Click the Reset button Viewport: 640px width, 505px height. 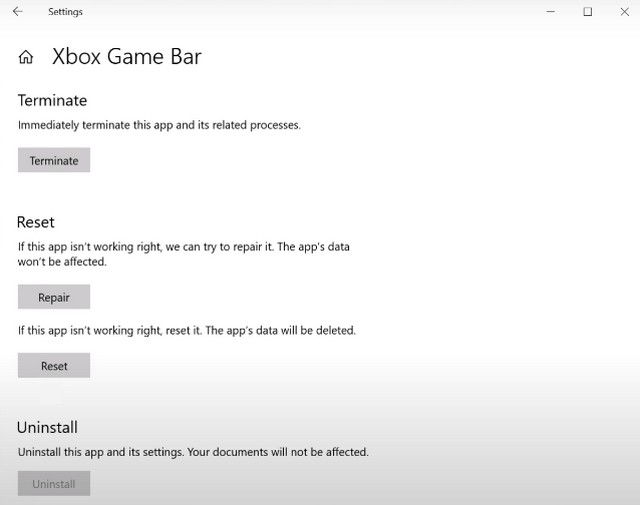(54, 365)
